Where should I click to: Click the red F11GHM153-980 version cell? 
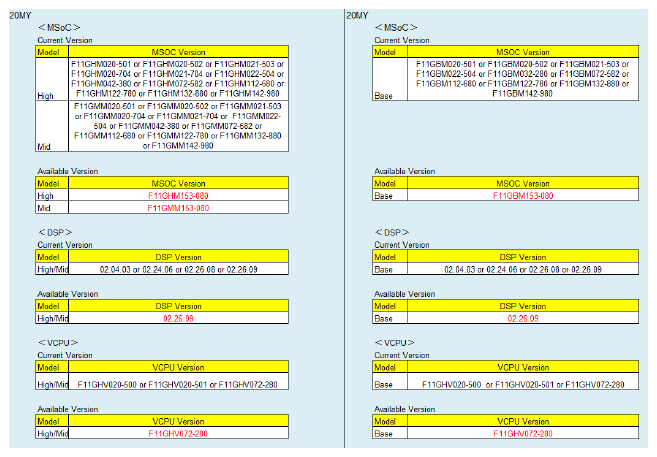click(x=178, y=196)
